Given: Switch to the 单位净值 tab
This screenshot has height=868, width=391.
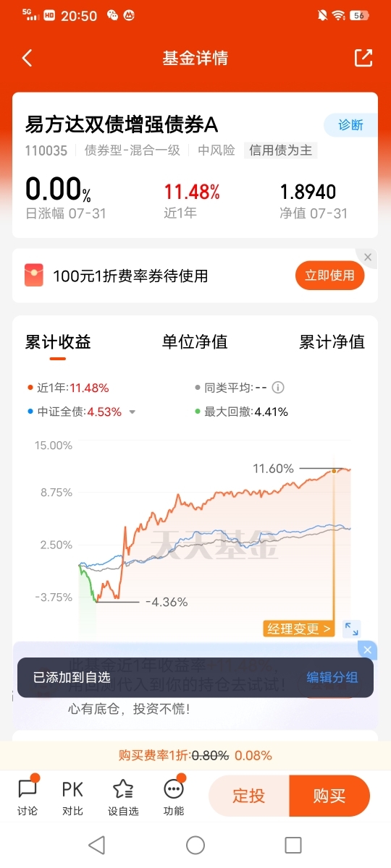Looking at the screenshot, I should click(x=195, y=342).
